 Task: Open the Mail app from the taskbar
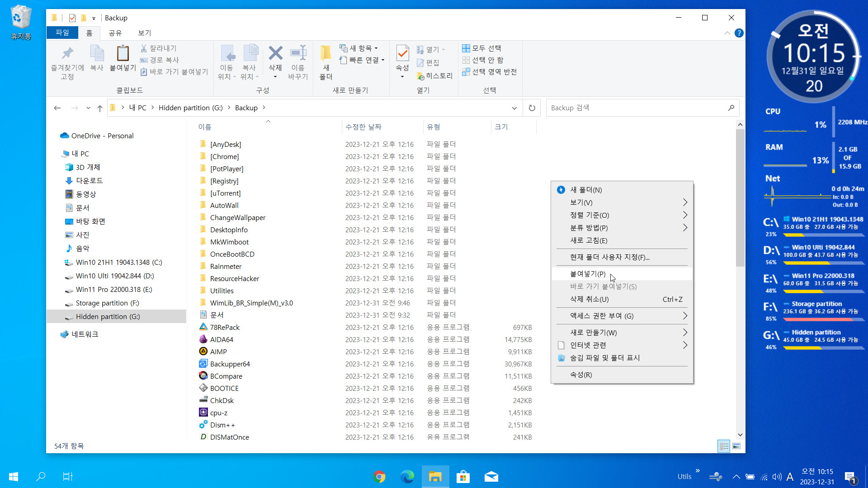click(491, 477)
